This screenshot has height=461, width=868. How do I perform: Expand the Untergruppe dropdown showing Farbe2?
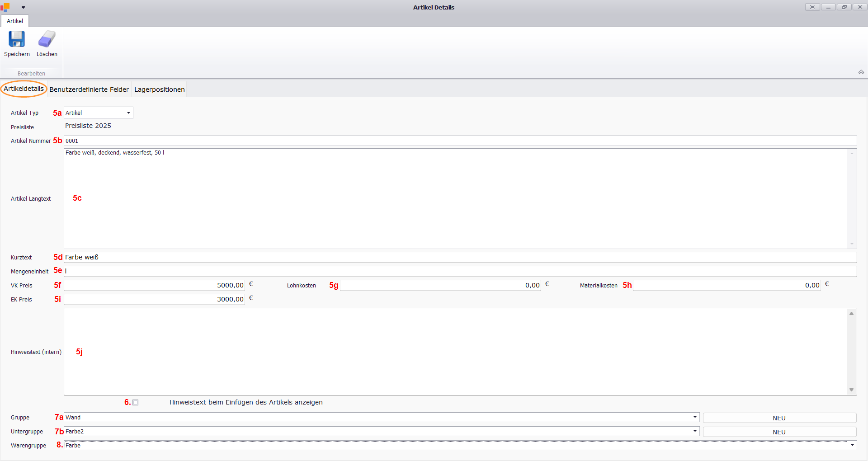point(694,432)
